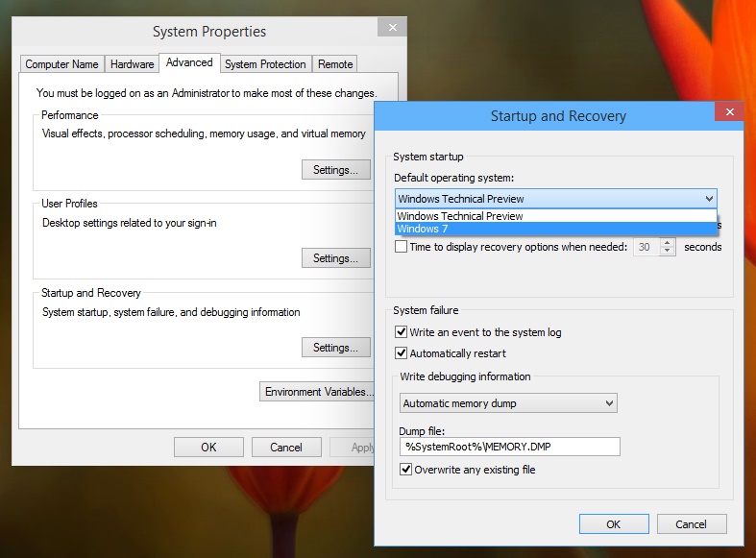Toggle Time to display recovery options checkbox
This screenshot has width=756, height=558.
click(401, 247)
